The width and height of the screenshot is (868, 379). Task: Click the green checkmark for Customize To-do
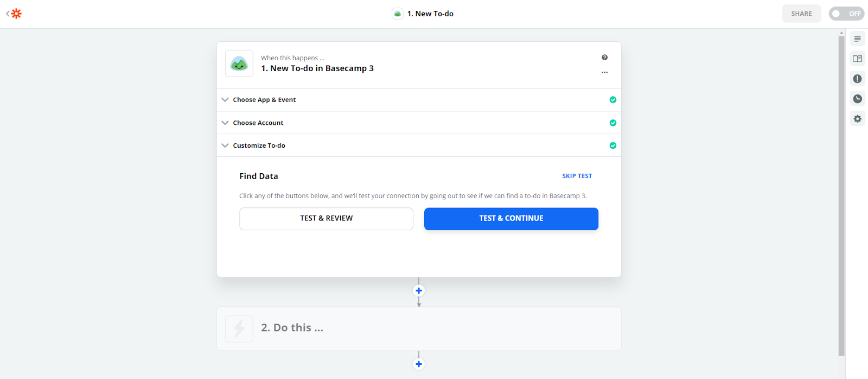pos(613,146)
